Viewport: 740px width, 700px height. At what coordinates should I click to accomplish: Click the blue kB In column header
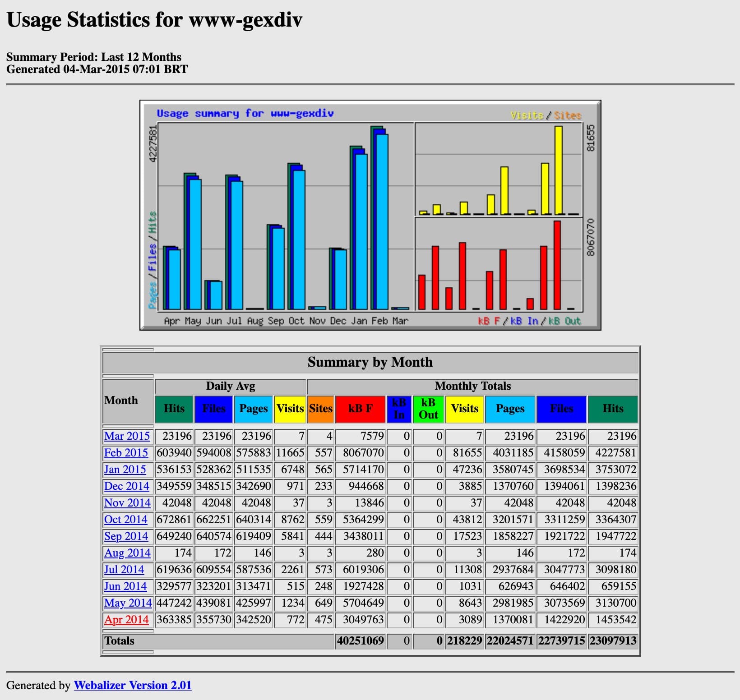click(399, 409)
